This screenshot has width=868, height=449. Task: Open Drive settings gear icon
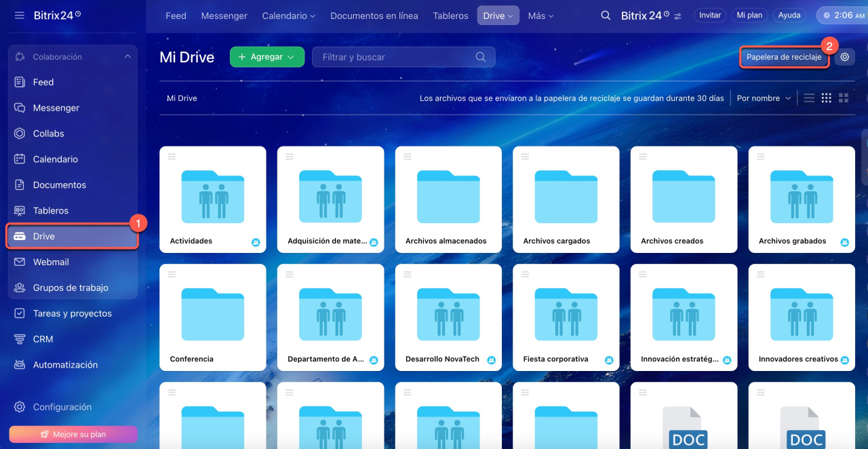point(844,58)
